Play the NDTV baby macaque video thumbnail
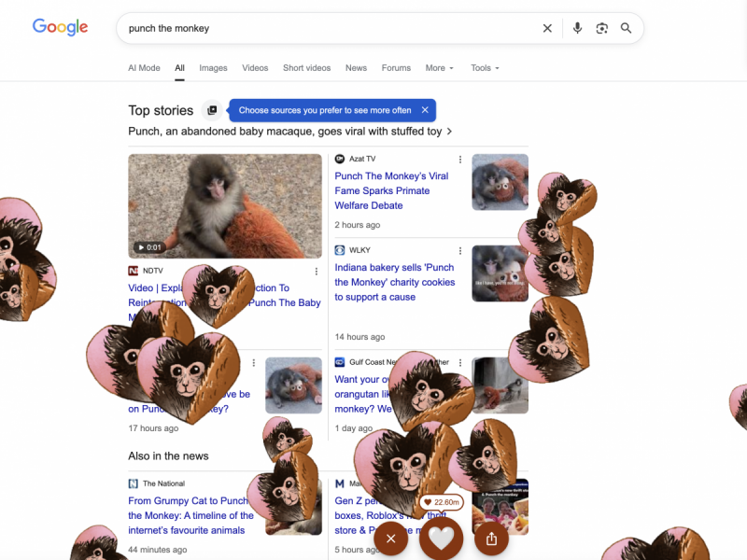This screenshot has height=560, width=747. click(225, 205)
